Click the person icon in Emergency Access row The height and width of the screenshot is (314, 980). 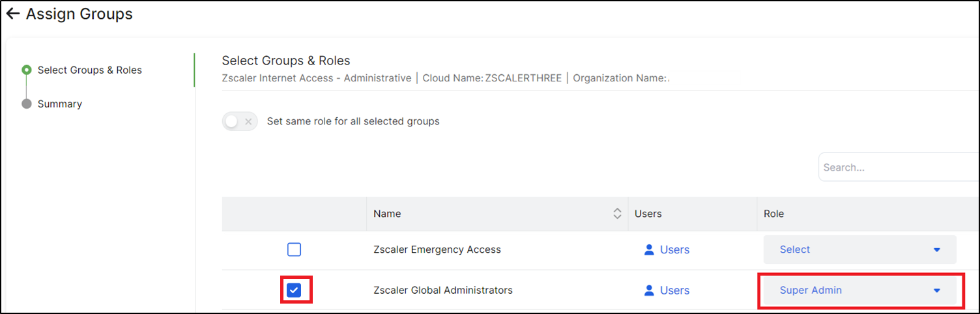point(648,250)
